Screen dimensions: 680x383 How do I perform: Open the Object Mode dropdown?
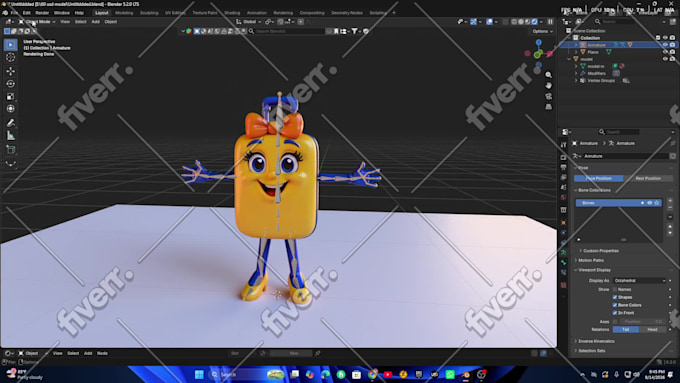37,22
